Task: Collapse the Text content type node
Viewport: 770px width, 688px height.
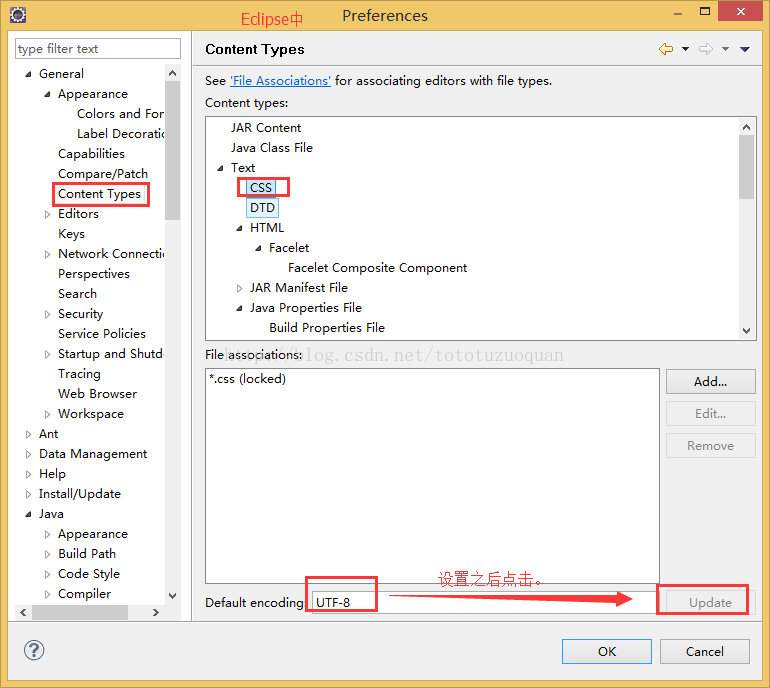Action: (220, 168)
